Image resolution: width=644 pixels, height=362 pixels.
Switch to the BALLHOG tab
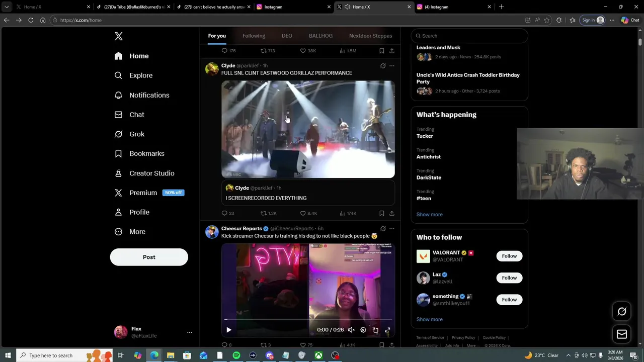(320, 36)
